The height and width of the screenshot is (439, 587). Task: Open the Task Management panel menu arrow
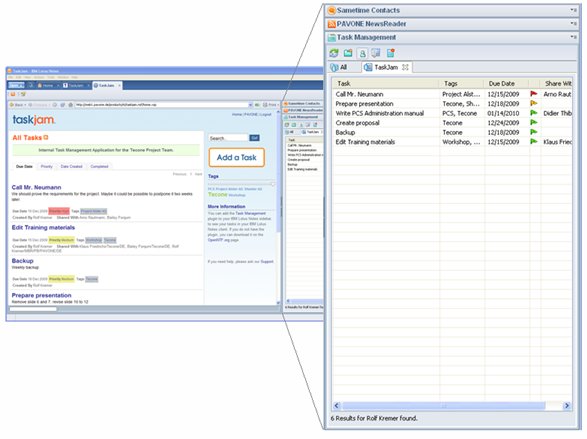click(573, 37)
